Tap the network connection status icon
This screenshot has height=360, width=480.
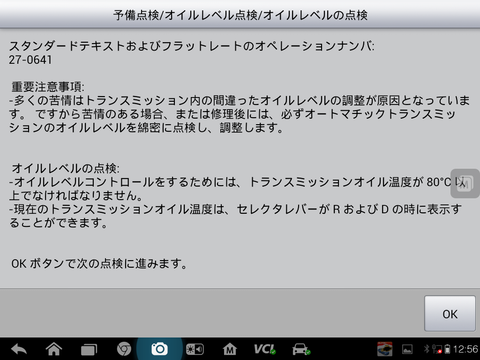[437, 349]
